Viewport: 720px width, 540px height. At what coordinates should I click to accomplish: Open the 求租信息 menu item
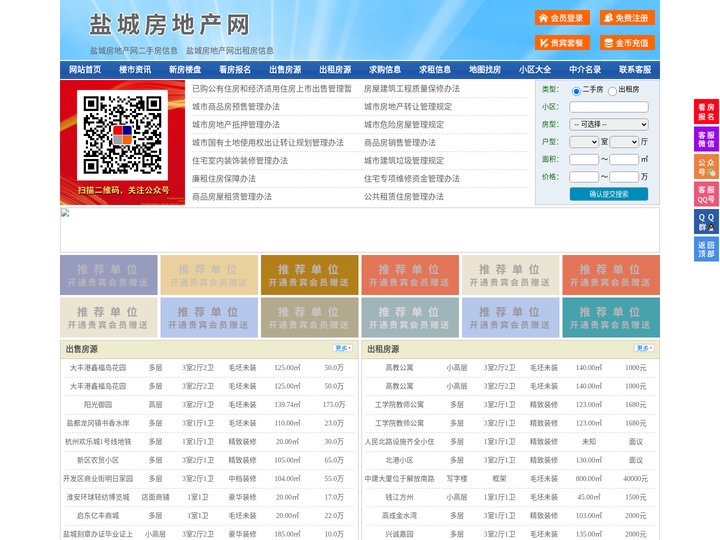435,70
